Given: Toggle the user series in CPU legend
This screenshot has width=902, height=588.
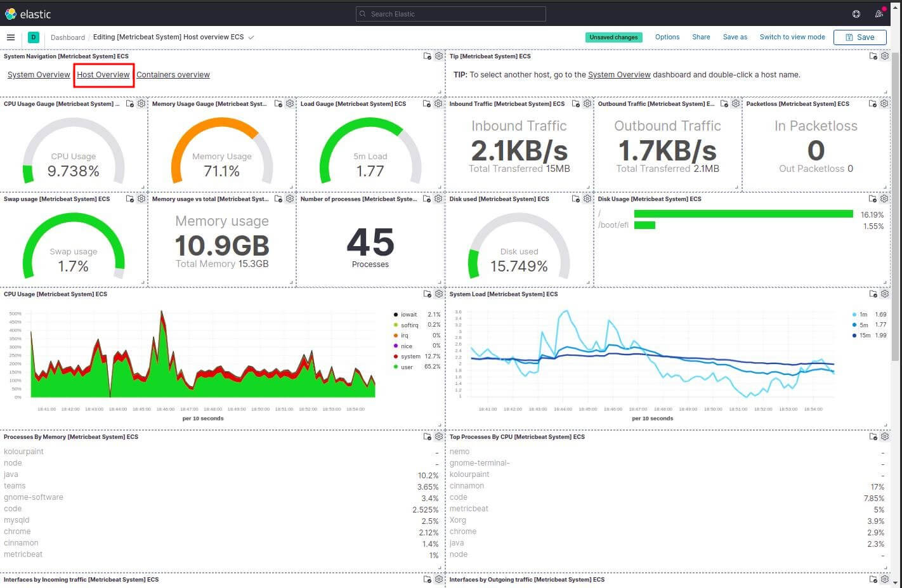Looking at the screenshot, I should pyautogui.click(x=407, y=367).
